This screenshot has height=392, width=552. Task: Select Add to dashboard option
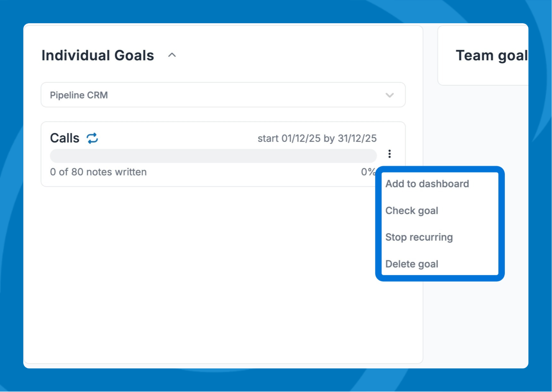coord(427,184)
